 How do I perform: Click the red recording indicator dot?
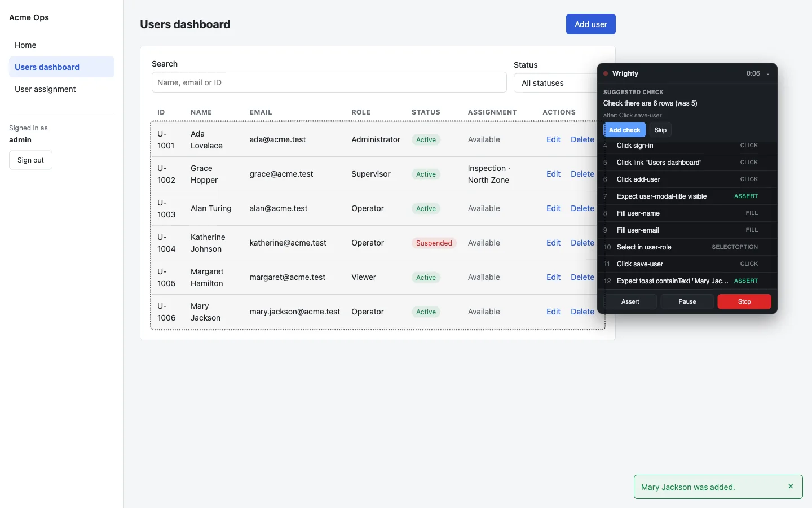tap(606, 73)
